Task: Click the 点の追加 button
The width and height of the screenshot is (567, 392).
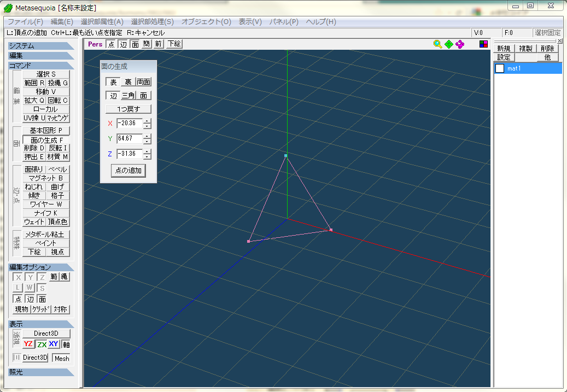Action: click(128, 171)
